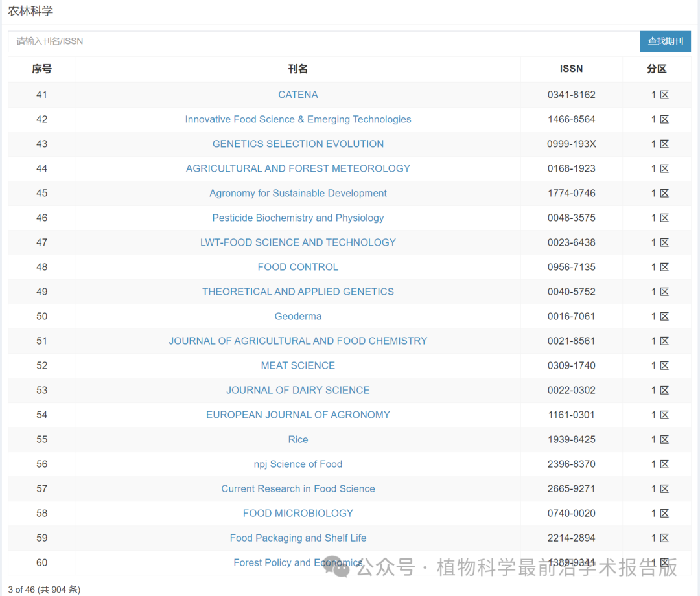The image size is (700, 596).
Task: Open AGRICULTURAL AND FOREST METEOROLOGY link
Action: pyautogui.click(x=298, y=168)
